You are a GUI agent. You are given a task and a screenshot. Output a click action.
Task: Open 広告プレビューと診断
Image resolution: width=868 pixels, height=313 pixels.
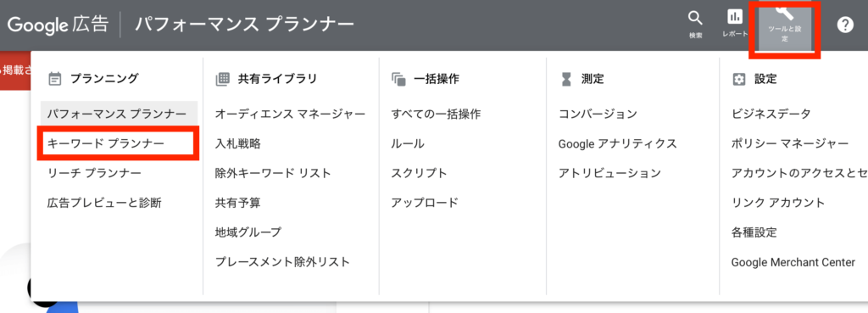point(104,203)
